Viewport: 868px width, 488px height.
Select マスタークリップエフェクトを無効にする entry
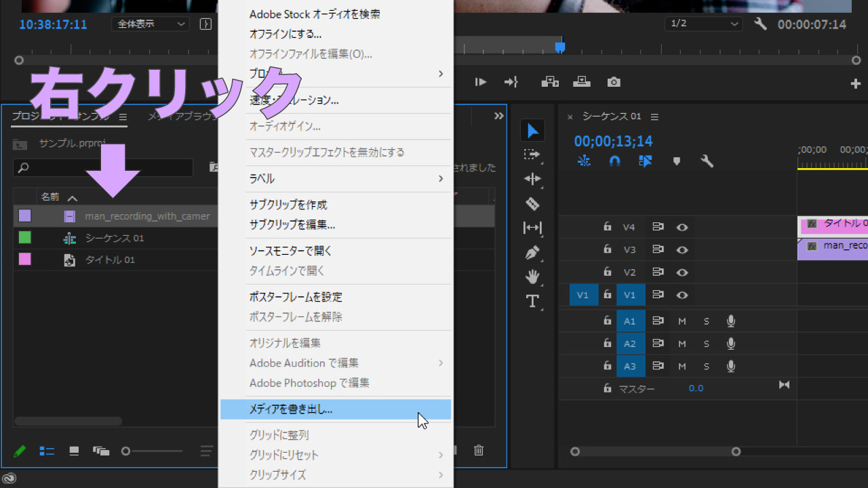tap(336, 152)
